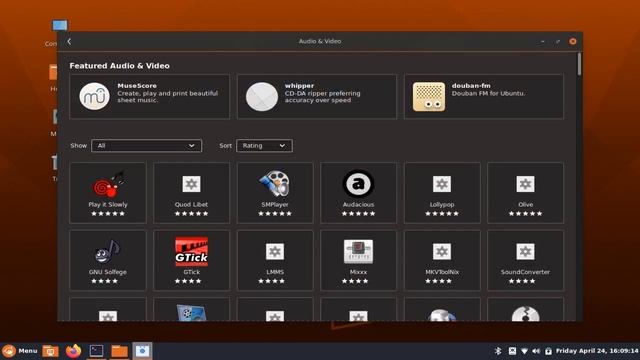Open the douban-fm radio icon
640x360 pixels.
429,96
